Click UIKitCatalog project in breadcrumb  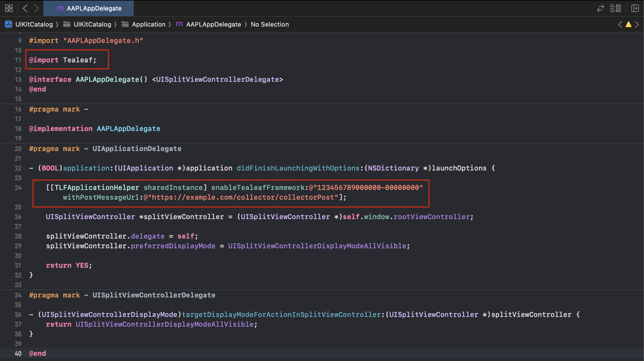pos(34,24)
